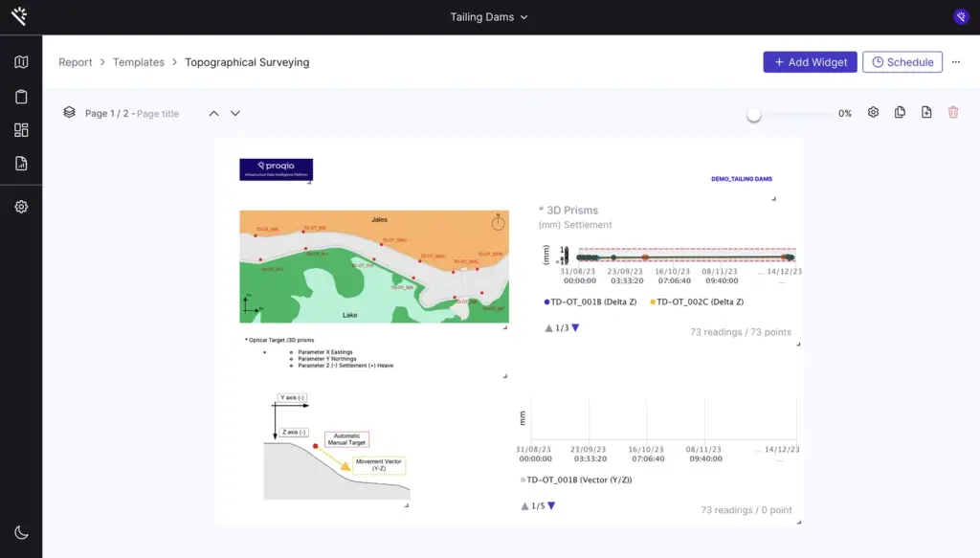The image size is (980, 558).
Task: Open the reports icon in sidebar
Action: pyautogui.click(x=21, y=164)
